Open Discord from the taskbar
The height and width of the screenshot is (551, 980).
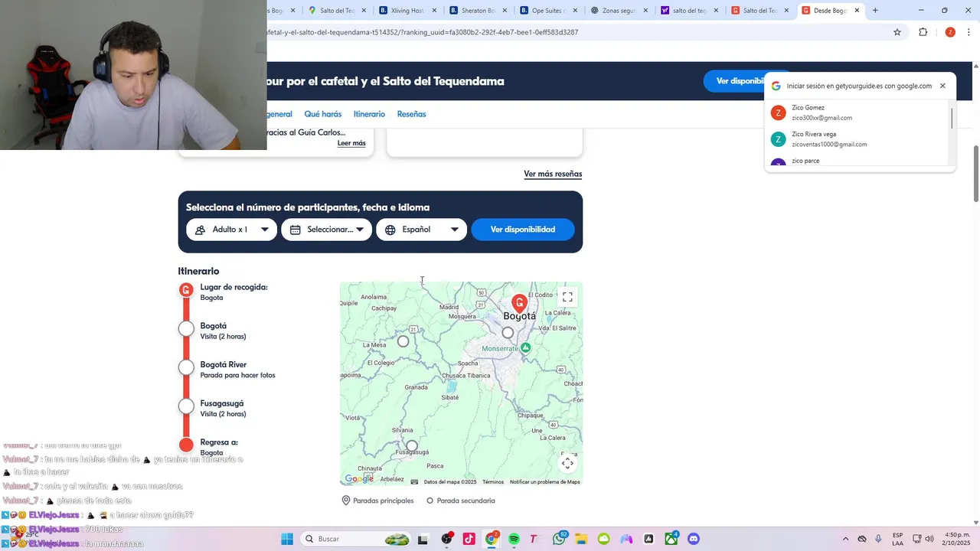click(x=694, y=539)
